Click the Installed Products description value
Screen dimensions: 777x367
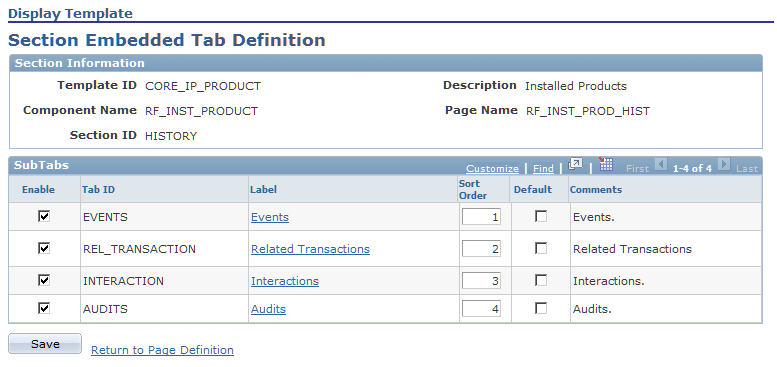[576, 86]
